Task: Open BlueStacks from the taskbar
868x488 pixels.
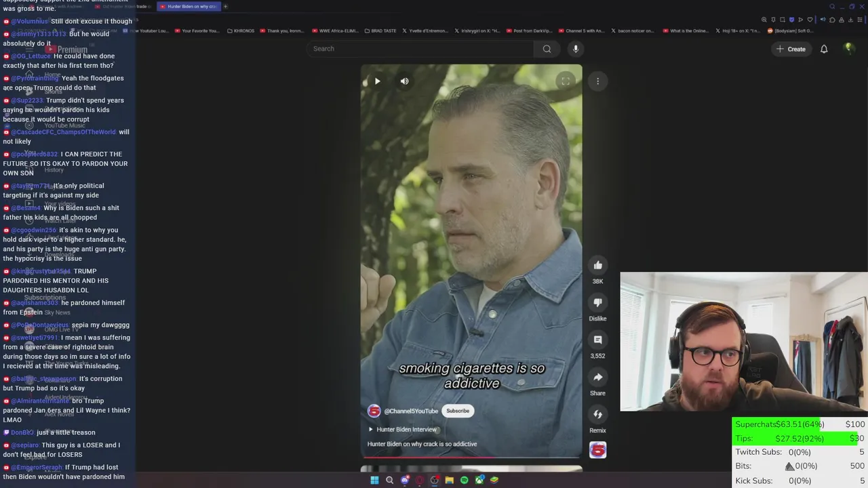Action: [x=494, y=480]
